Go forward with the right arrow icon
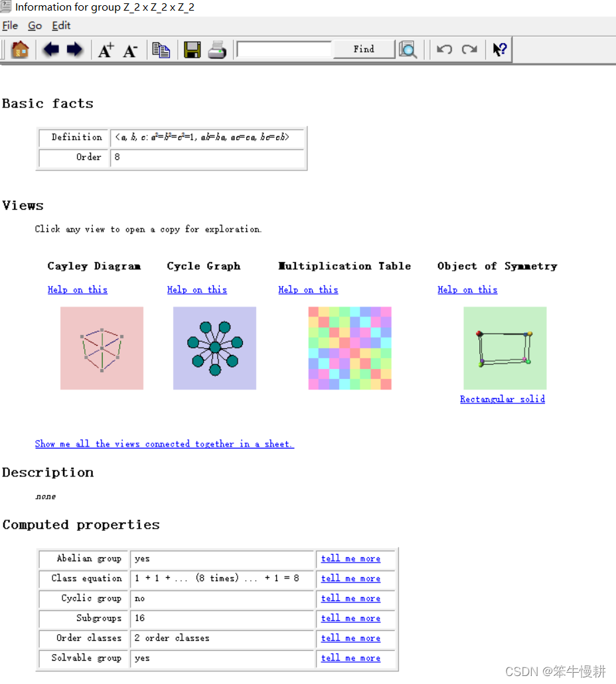 click(x=74, y=49)
